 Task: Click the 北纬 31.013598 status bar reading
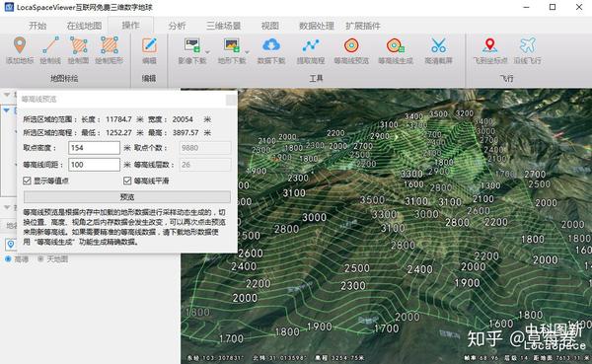pyautogui.click(x=280, y=357)
